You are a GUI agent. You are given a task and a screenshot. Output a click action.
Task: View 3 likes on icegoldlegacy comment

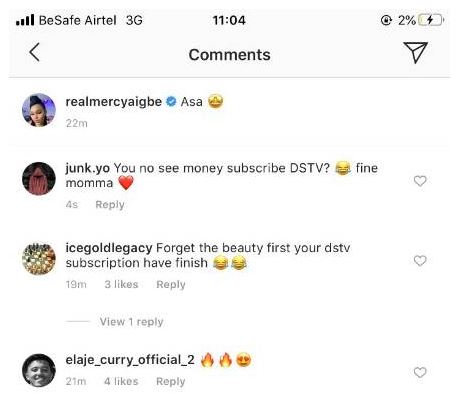121,284
